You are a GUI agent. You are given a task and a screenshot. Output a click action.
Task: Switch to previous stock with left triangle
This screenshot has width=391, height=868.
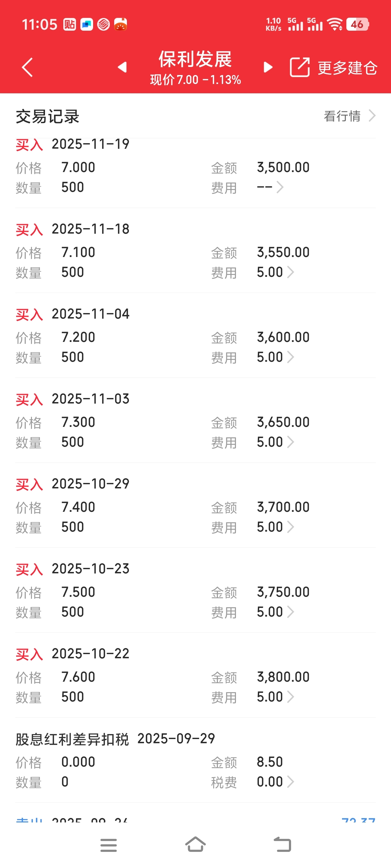tap(122, 67)
